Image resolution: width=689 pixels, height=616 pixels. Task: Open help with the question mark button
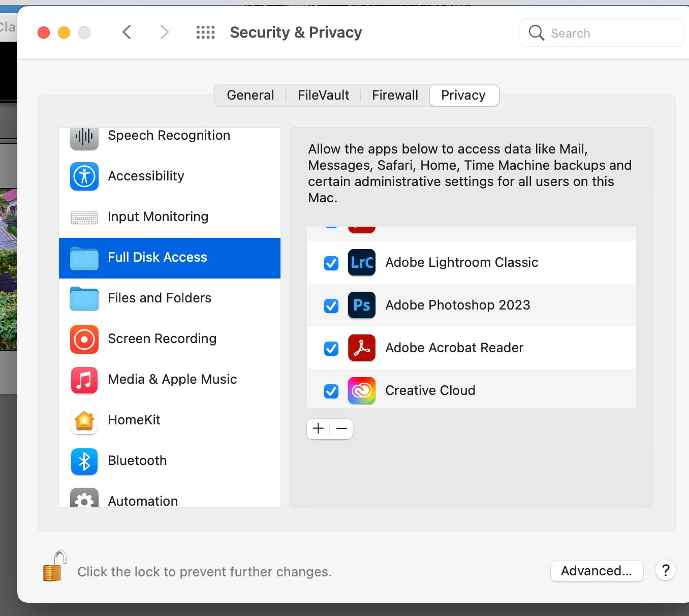click(666, 571)
